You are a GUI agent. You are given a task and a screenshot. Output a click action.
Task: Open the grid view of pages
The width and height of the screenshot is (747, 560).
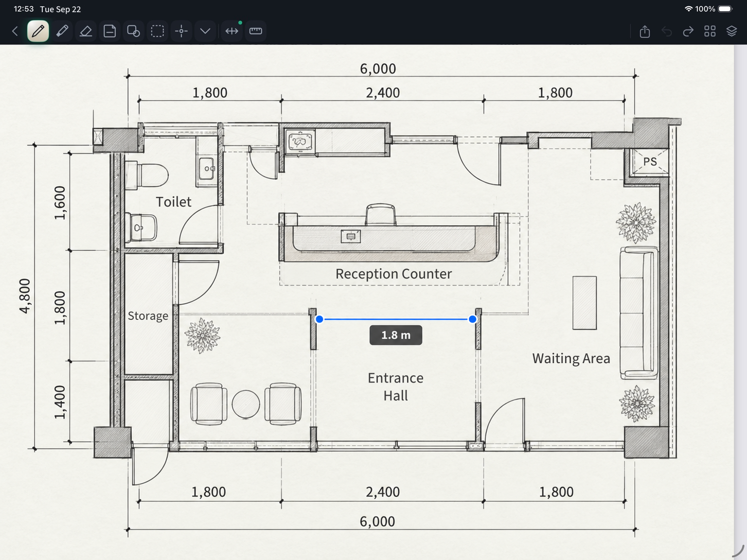[x=710, y=32]
